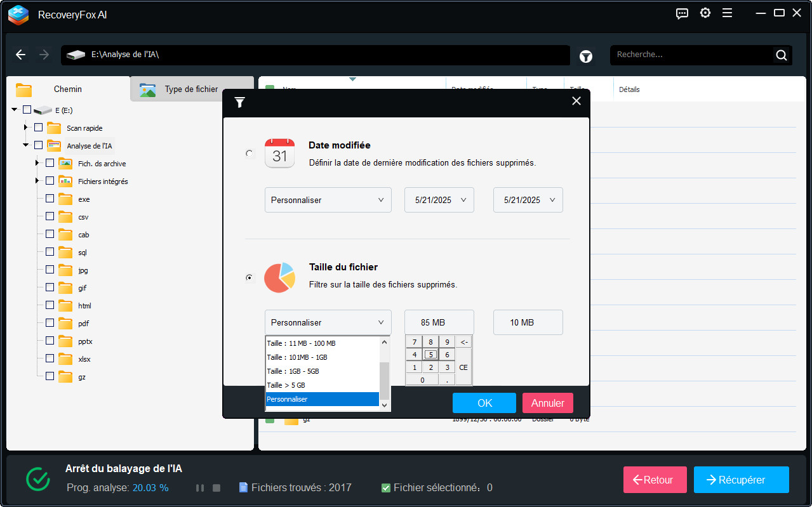The height and width of the screenshot is (507, 812).
Task: Close the filter dialog with X
Action: coord(576,101)
